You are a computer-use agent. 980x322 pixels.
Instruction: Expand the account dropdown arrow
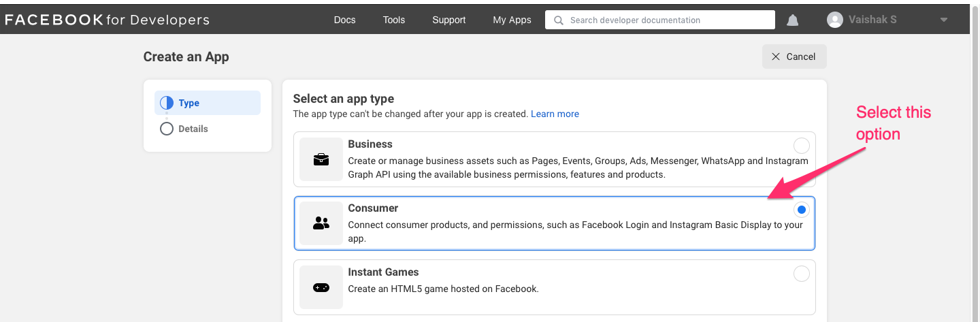tap(944, 20)
